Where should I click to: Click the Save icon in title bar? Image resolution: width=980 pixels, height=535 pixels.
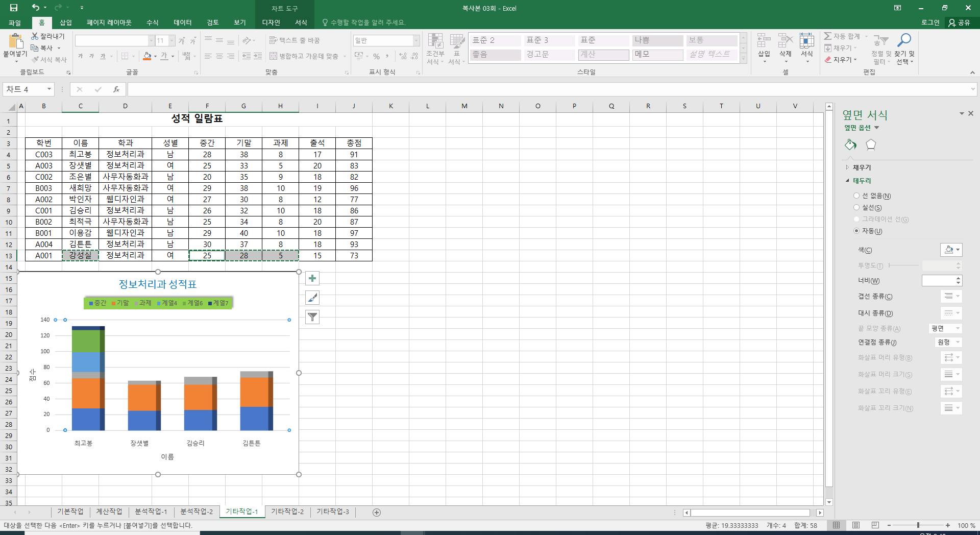pos(14,8)
